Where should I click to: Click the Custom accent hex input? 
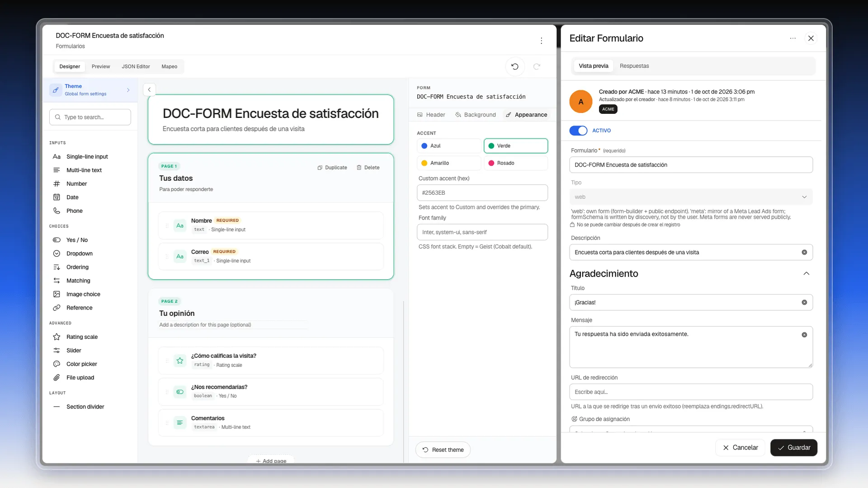point(482,192)
